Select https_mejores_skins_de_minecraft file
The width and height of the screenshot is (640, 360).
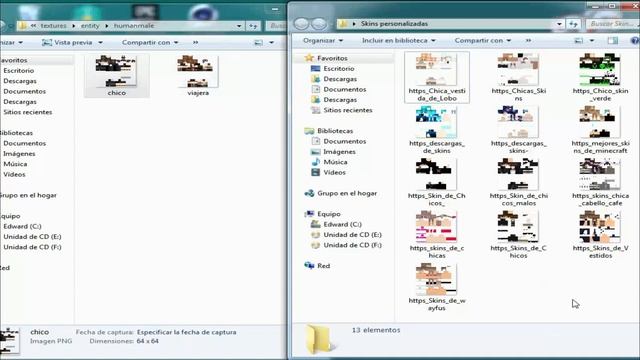click(x=600, y=130)
